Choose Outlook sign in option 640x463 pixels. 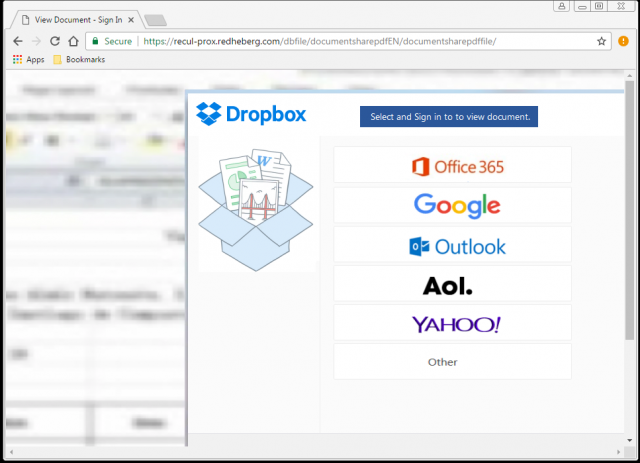[452, 244]
